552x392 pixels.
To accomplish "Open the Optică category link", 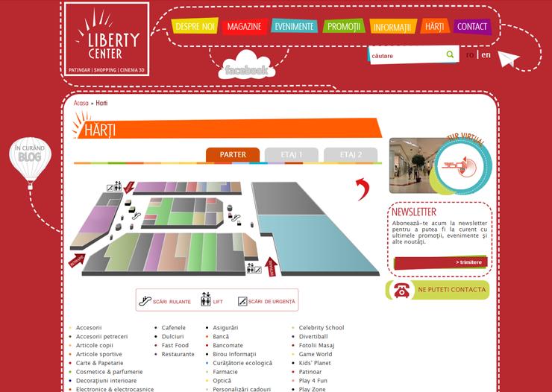I will (x=222, y=380).
